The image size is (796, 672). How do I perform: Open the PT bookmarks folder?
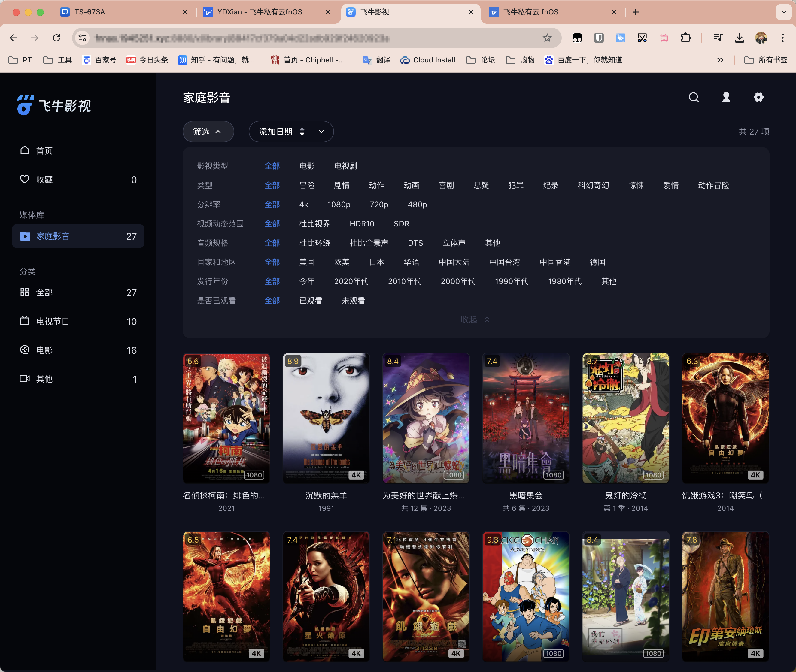click(20, 60)
